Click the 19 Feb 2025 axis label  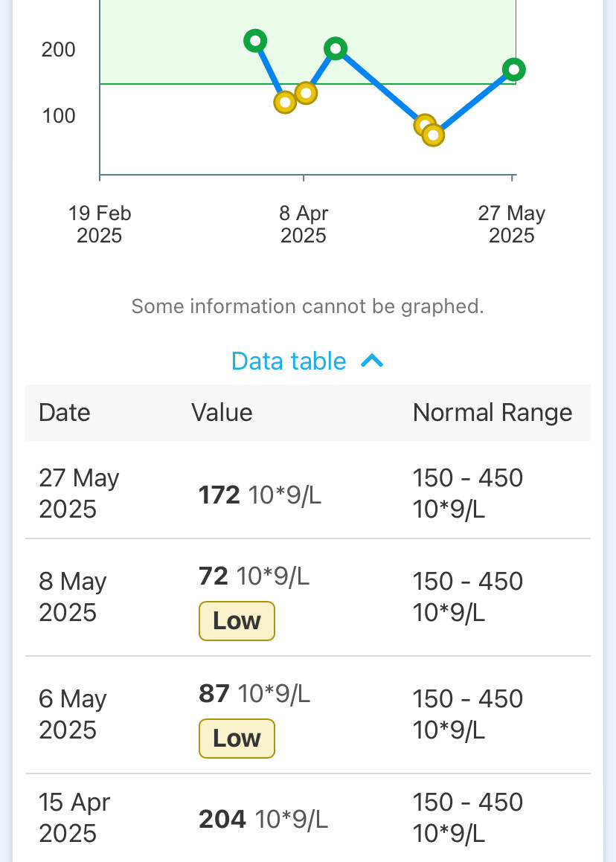(100, 225)
